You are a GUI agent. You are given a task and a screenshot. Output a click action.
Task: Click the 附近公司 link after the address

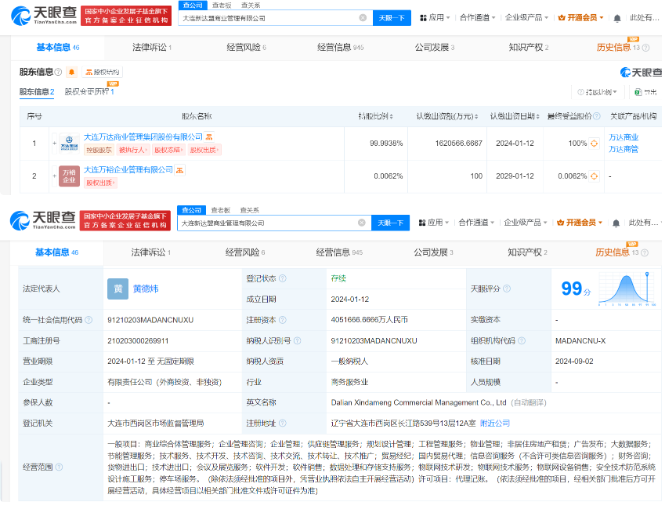(x=495, y=423)
